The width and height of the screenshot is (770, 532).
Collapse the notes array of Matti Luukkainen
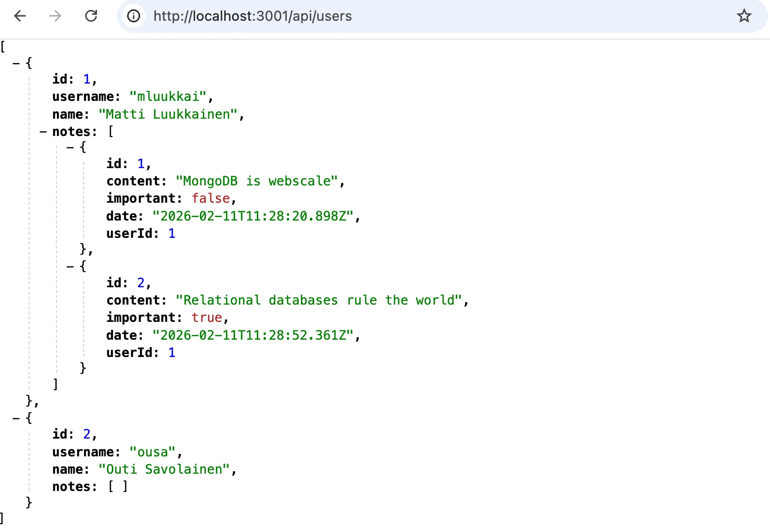44,132
